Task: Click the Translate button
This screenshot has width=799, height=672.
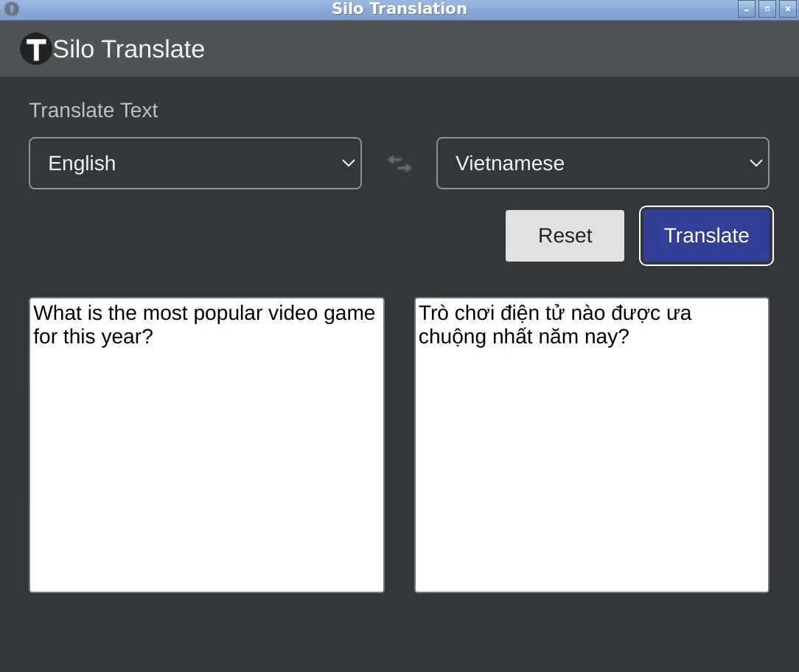Action: (706, 236)
